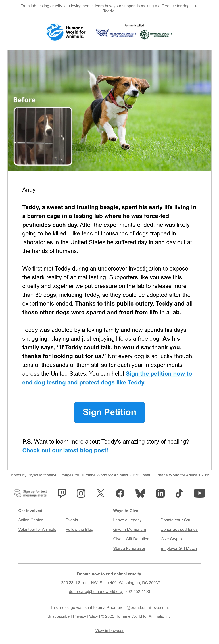This screenshot has height=644, width=219.
Task: Open the 'Check out our latest blog post!' link
Action: (65, 450)
